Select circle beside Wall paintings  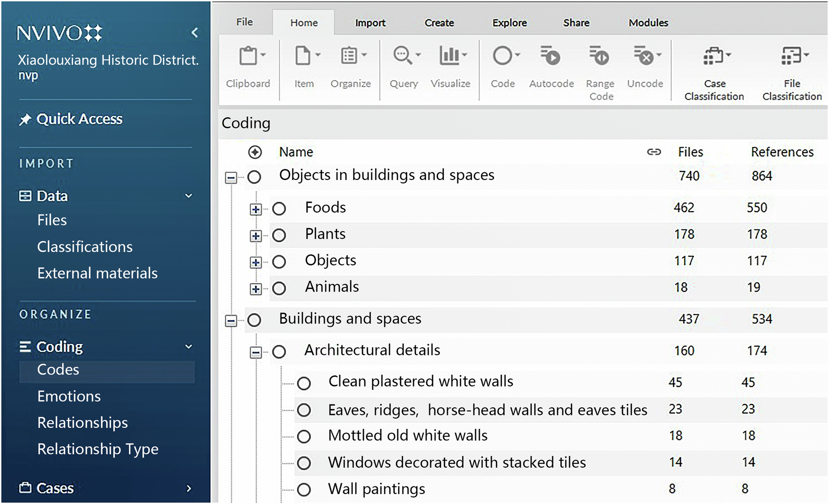(x=304, y=490)
